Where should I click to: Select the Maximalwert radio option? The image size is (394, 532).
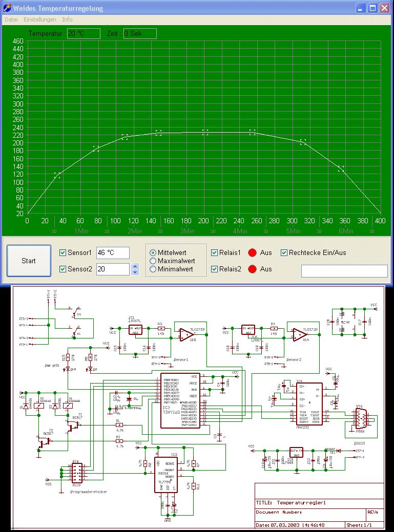153,261
